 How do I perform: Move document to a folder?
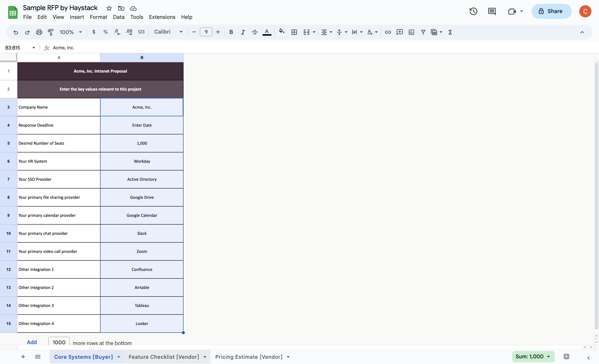tap(121, 9)
